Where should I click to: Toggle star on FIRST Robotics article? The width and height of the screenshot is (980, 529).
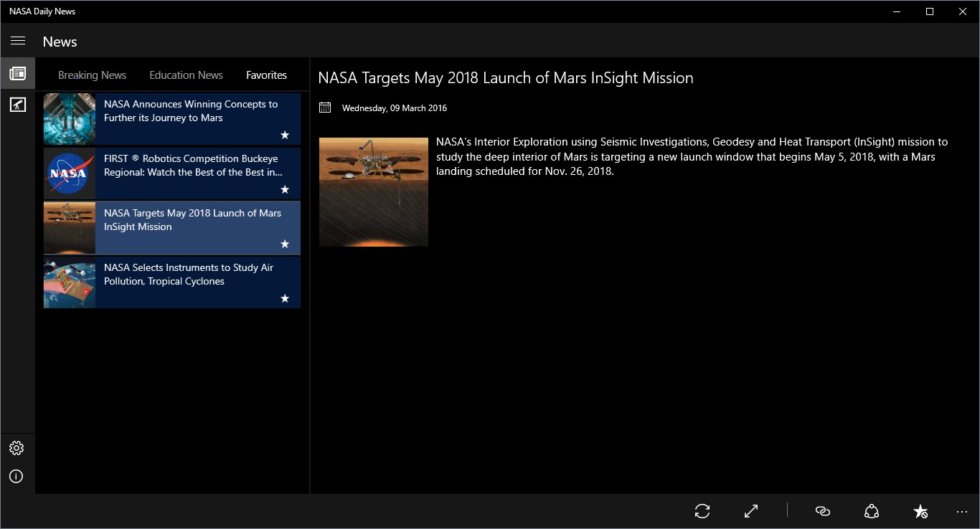[x=285, y=189]
